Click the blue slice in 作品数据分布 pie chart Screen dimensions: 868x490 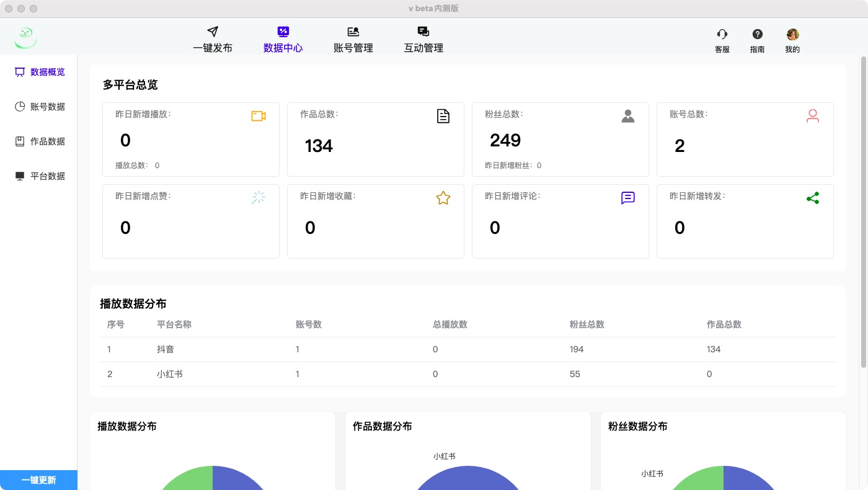[468, 480]
